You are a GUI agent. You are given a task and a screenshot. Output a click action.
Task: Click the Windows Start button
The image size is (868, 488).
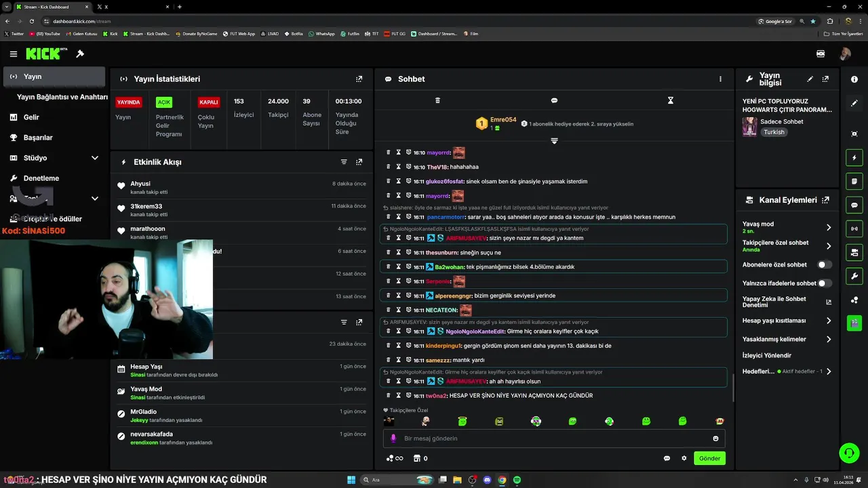click(351, 480)
